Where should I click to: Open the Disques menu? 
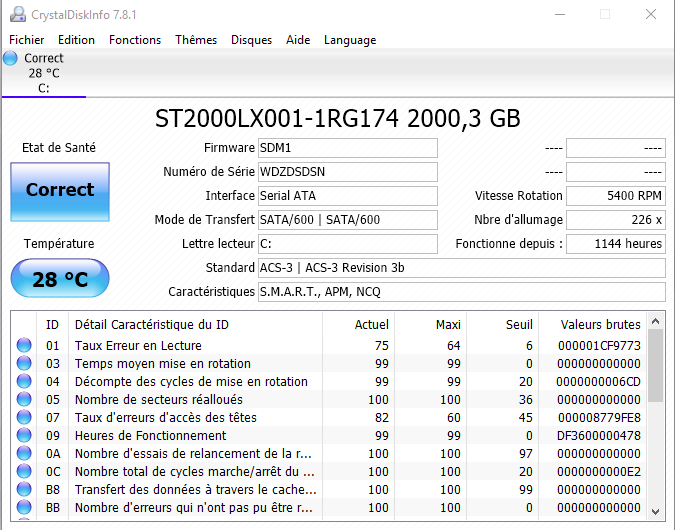(x=251, y=40)
